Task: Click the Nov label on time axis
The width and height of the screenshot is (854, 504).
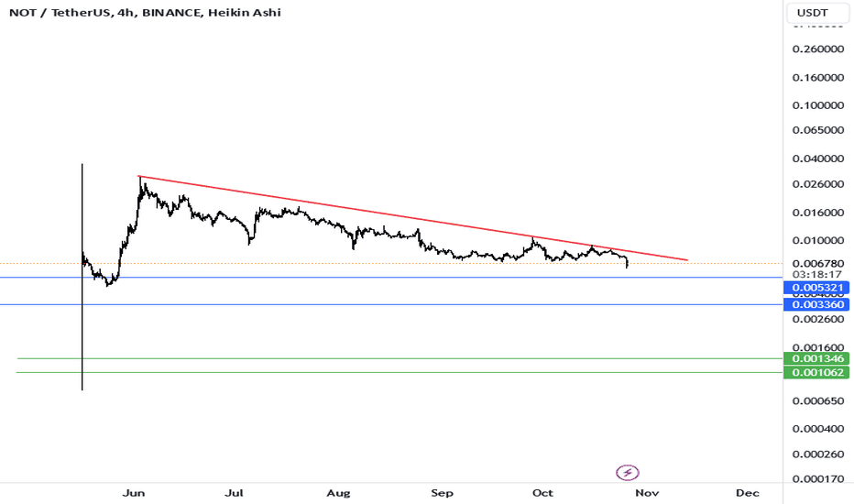Action: click(647, 493)
